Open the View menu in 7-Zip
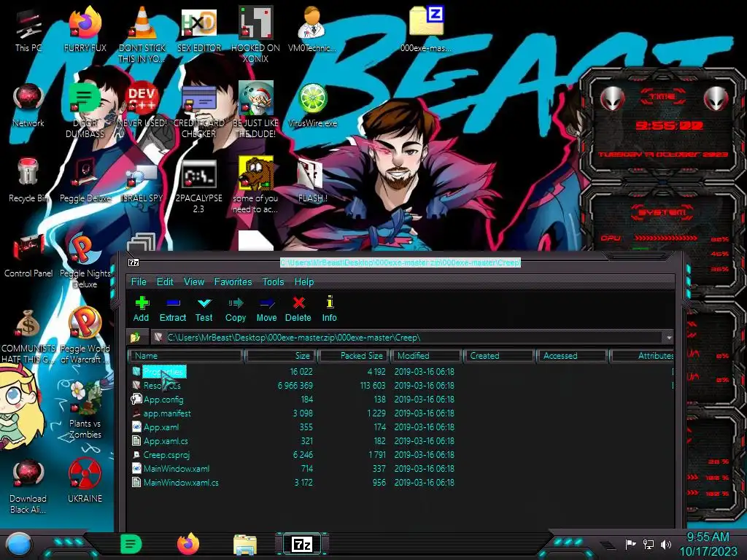 pos(194,282)
